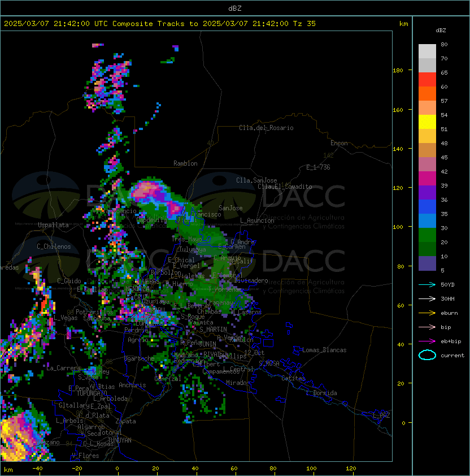This screenshot has height=476, width=470.
Task: Click the '5' value on the dBZ scale
Action: click(442, 270)
